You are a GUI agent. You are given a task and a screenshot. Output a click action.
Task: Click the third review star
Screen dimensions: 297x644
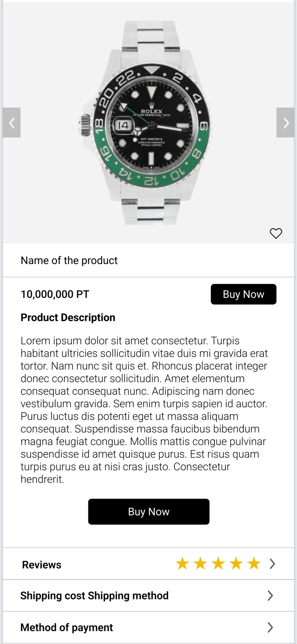tap(218, 564)
